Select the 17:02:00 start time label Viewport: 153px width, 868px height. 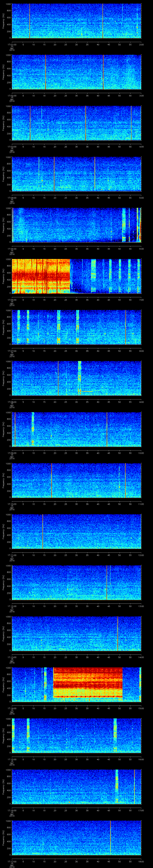[12, 96]
